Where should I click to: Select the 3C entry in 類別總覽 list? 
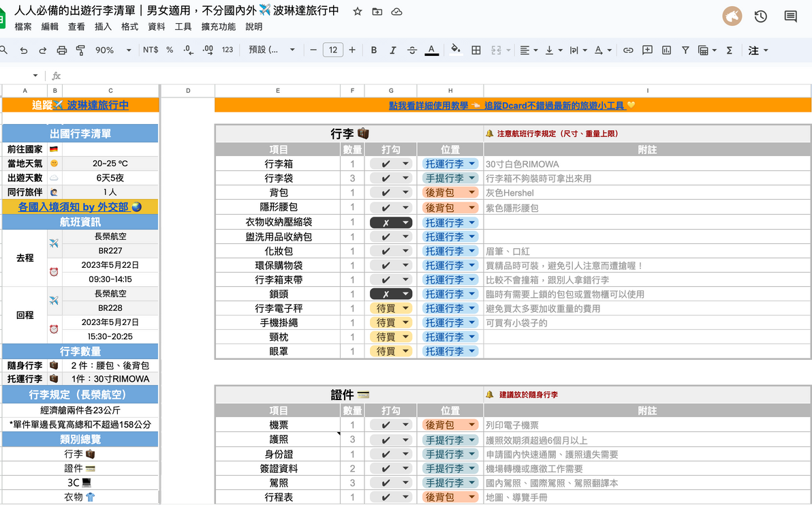coord(80,483)
